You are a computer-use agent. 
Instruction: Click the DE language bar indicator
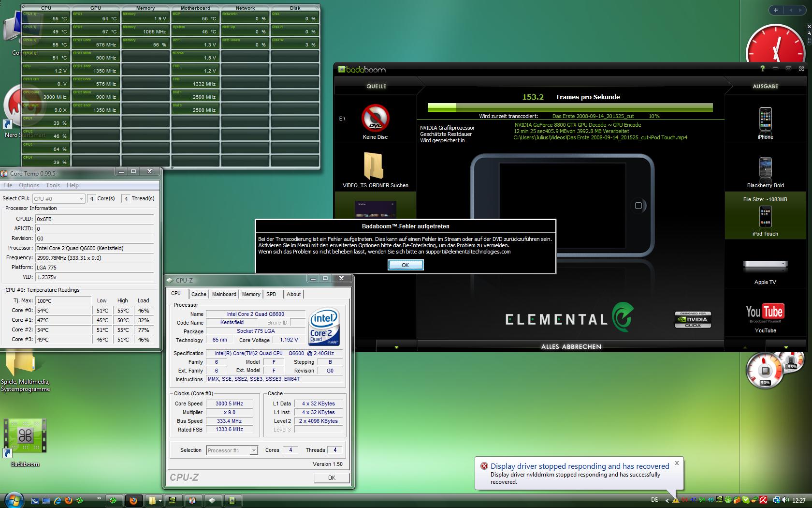(654, 500)
